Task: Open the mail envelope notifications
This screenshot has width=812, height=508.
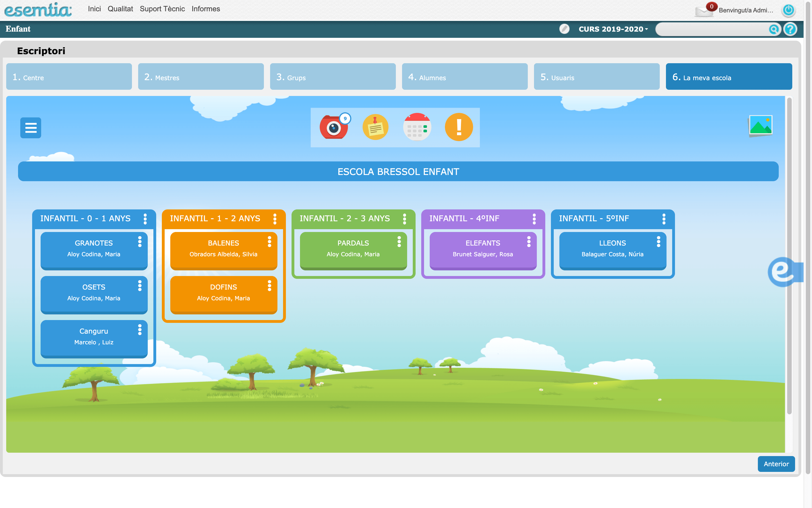Action: coord(704,11)
